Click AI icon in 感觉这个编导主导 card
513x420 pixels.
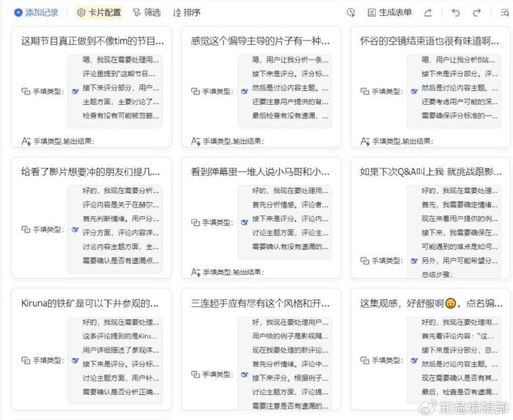(x=245, y=92)
